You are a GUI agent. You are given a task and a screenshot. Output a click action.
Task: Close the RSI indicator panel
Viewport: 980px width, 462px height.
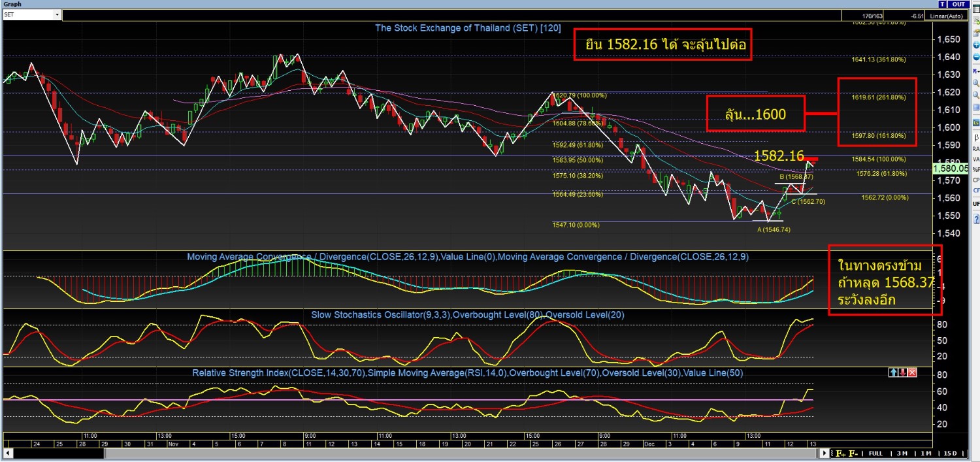pyautogui.click(x=912, y=372)
